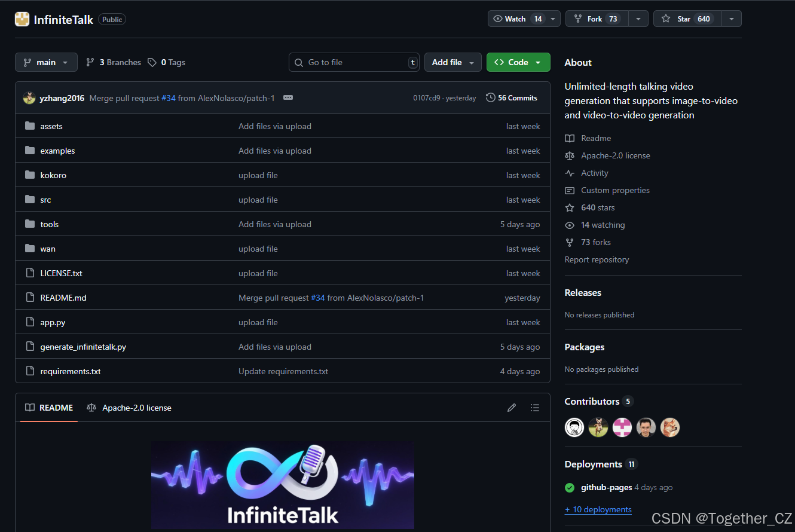This screenshot has width=795, height=532.
Task: Show + 10 deployments link
Action: [598, 509]
